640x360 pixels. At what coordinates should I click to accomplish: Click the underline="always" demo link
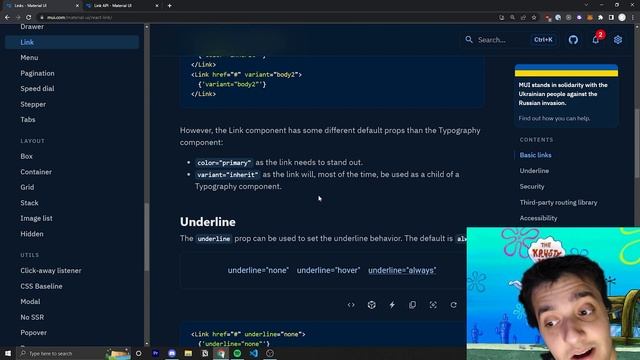pyautogui.click(x=402, y=270)
